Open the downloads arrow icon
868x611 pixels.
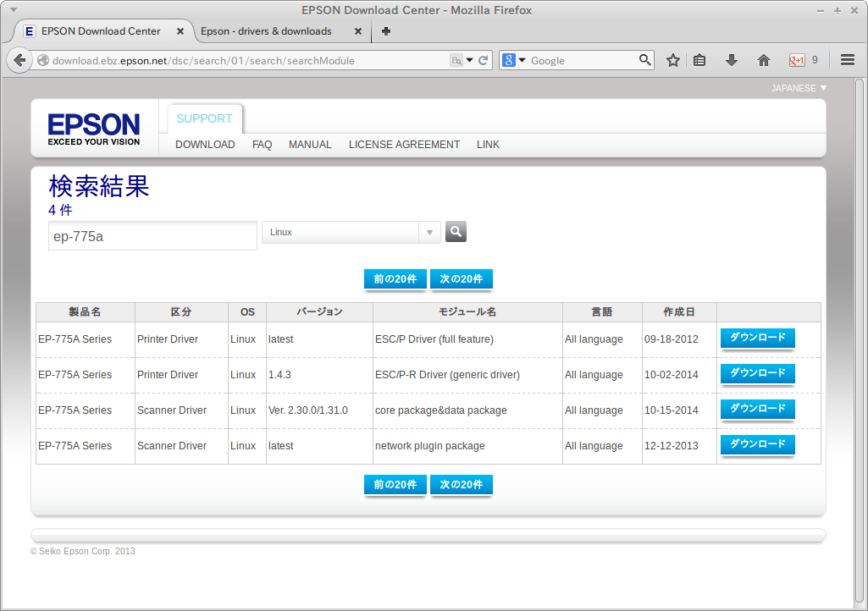tap(732, 60)
